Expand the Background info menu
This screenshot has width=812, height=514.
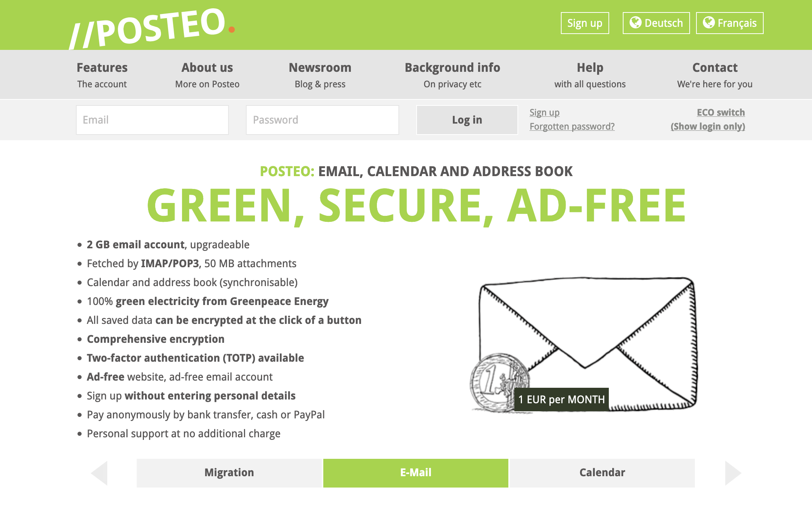[452, 68]
